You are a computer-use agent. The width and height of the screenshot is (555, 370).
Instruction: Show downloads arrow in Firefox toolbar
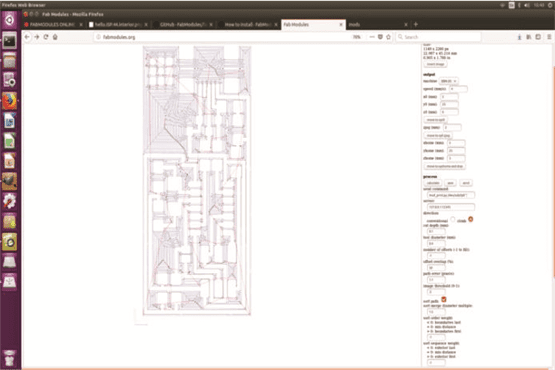pyautogui.click(x=519, y=37)
